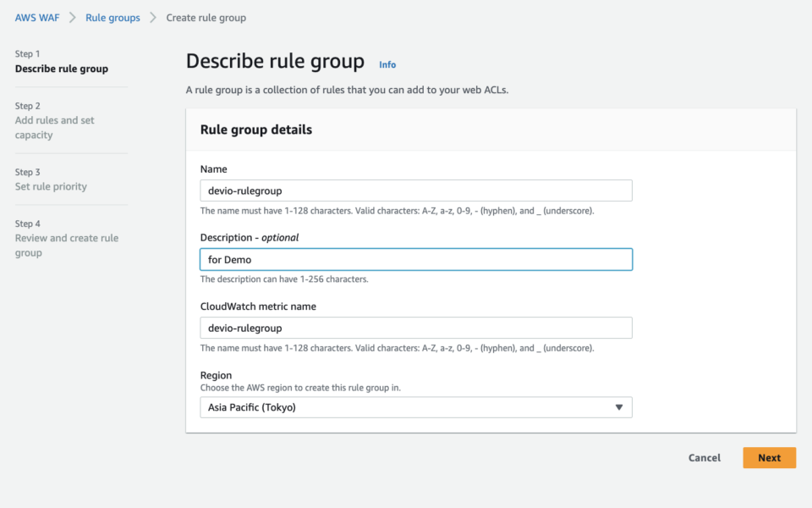Focus the Name input field
The width and height of the screenshot is (812, 508).
(x=416, y=190)
